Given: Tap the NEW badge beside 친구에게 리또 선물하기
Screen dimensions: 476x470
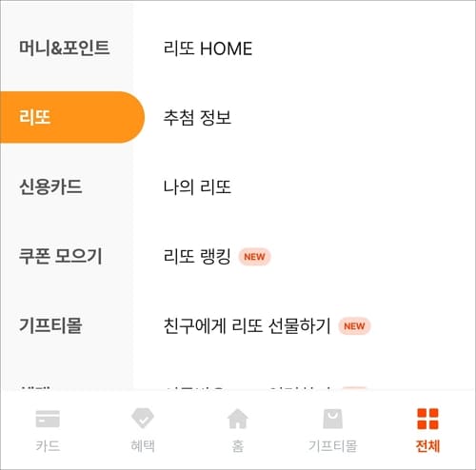Looking at the screenshot, I should [354, 326].
